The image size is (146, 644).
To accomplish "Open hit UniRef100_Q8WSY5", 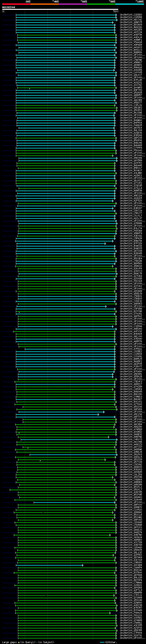I will 131,22.
